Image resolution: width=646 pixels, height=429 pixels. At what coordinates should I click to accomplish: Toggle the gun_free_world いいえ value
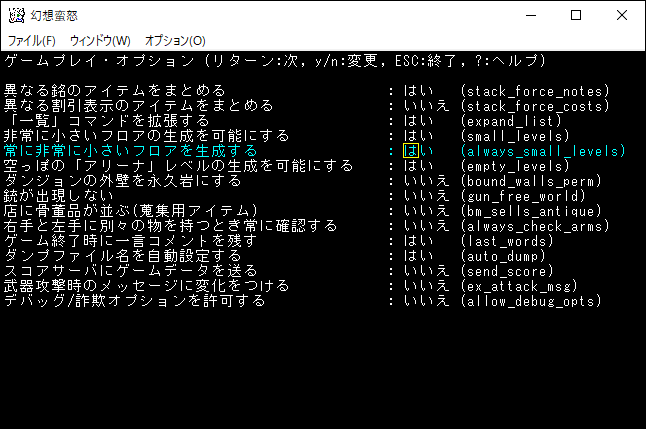click(x=426, y=196)
